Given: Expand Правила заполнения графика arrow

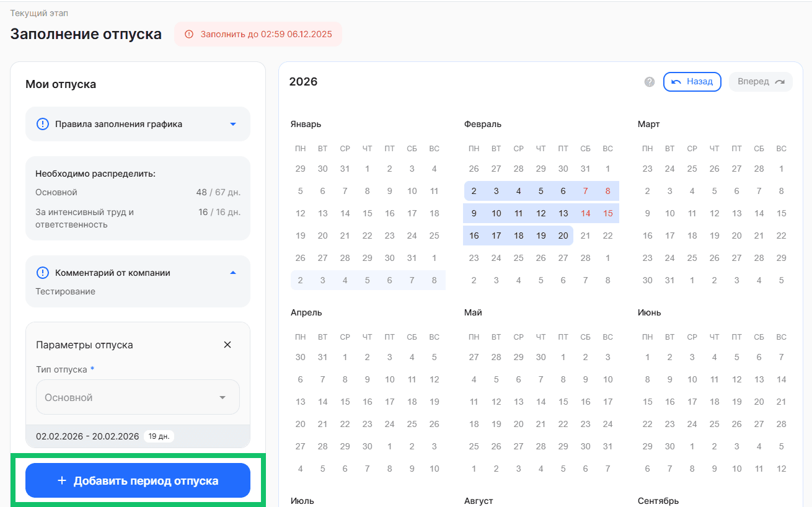Looking at the screenshot, I should click(233, 124).
